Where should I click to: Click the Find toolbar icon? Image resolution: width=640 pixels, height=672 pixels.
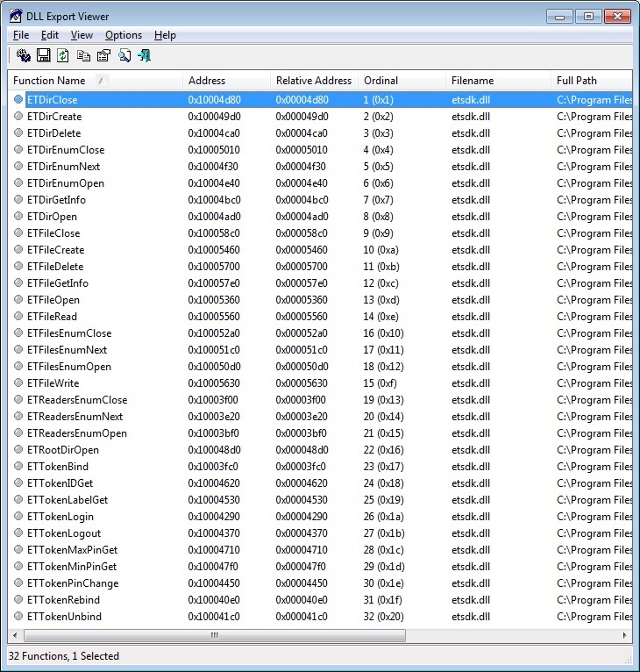tap(124, 56)
